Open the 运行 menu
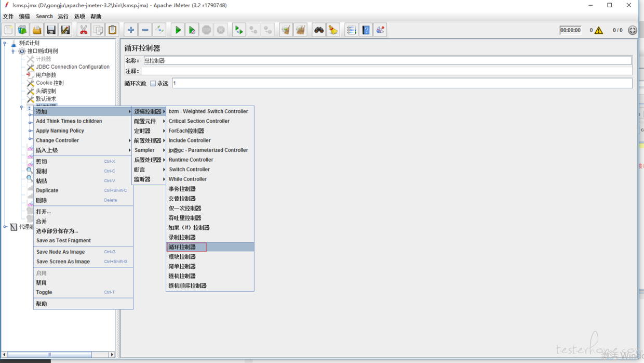This screenshot has height=363, width=644. click(x=63, y=17)
